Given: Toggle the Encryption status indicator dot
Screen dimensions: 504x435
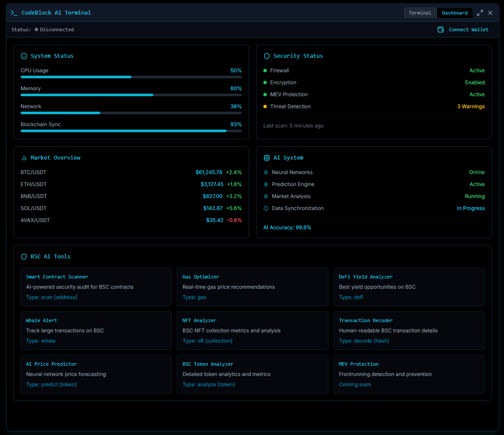Looking at the screenshot, I should point(265,83).
